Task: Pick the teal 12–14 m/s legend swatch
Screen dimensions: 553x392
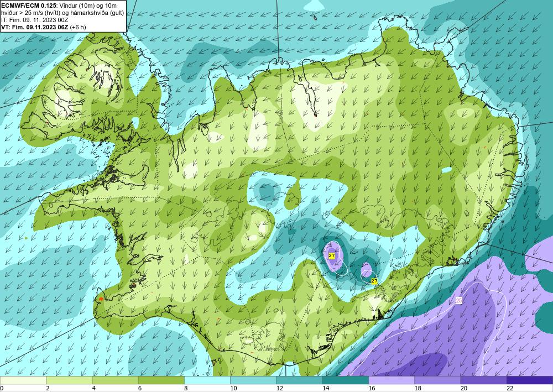Action: click(299, 380)
